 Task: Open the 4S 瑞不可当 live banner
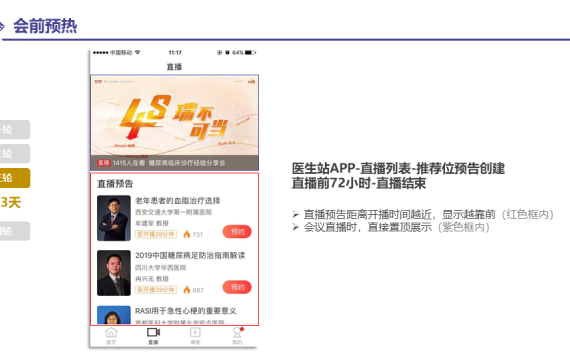pos(174,123)
